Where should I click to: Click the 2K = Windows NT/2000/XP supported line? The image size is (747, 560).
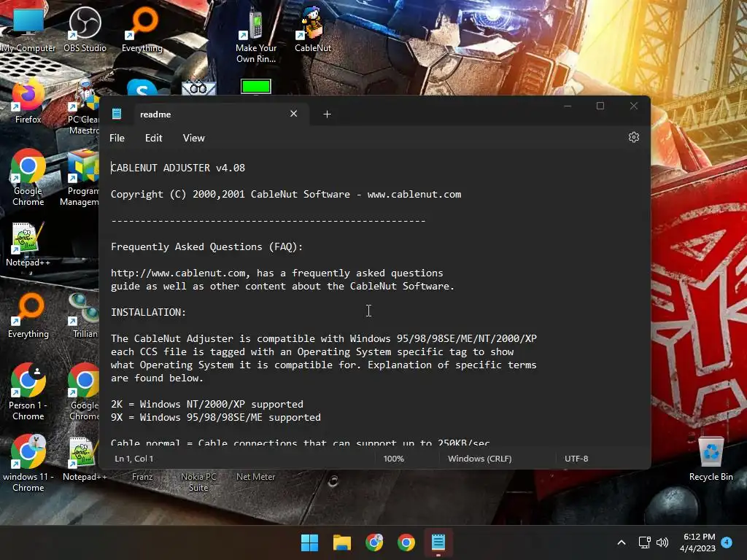[x=206, y=404]
